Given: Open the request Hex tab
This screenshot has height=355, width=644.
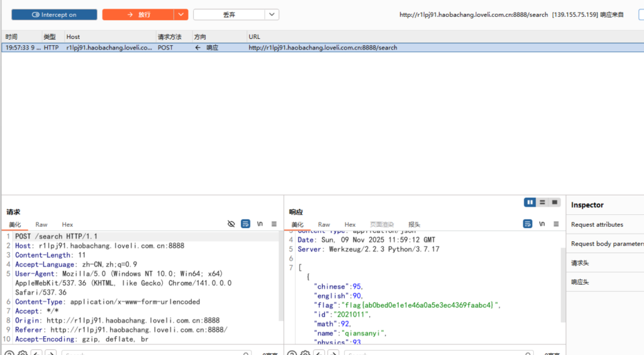Looking at the screenshot, I should [67, 224].
